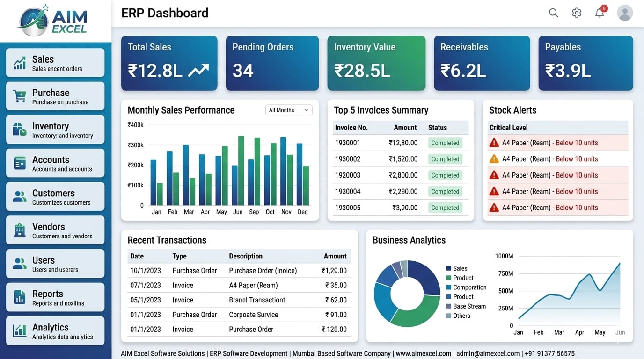Go to Accounts module label

click(x=51, y=160)
